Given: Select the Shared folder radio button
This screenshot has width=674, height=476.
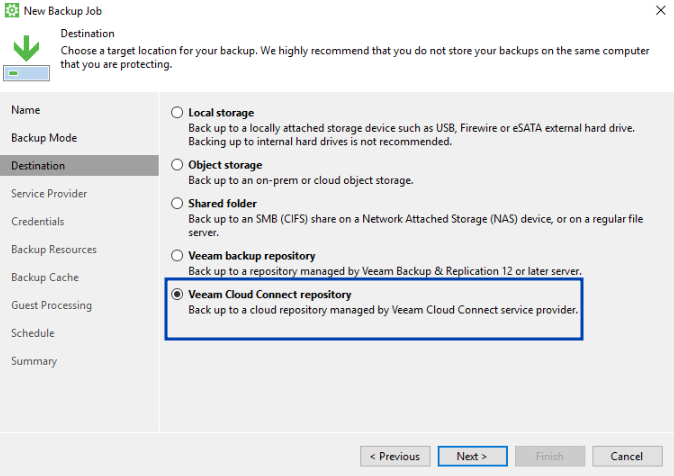Looking at the screenshot, I should tap(177, 203).
